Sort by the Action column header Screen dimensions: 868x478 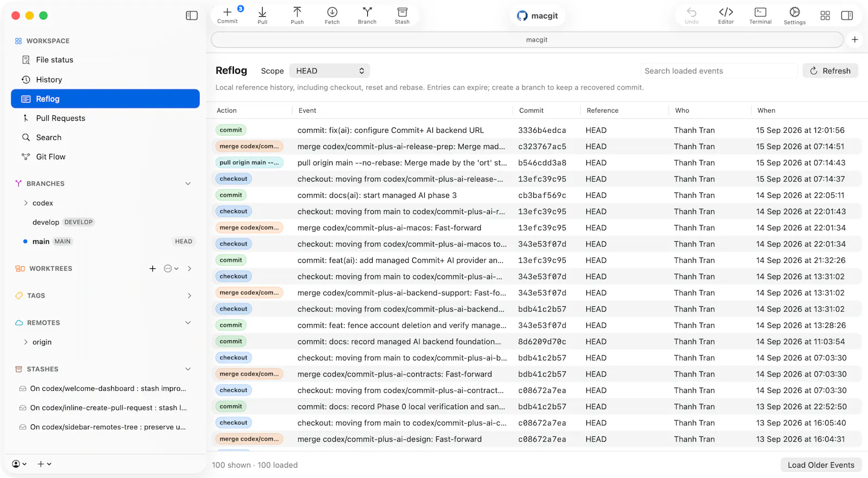[227, 111]
